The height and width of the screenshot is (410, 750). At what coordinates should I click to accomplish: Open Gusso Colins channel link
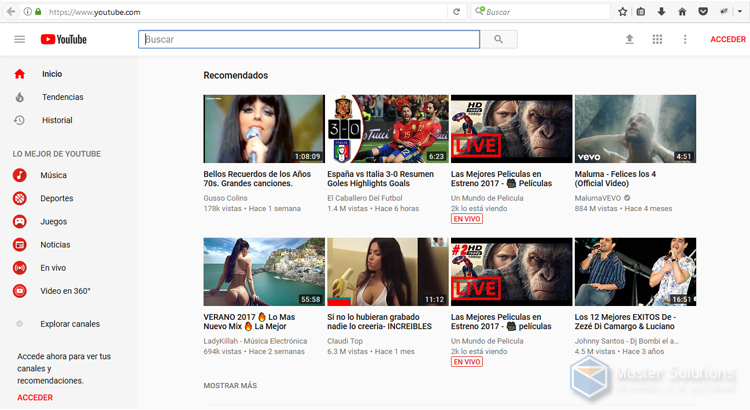coord(225,198)
